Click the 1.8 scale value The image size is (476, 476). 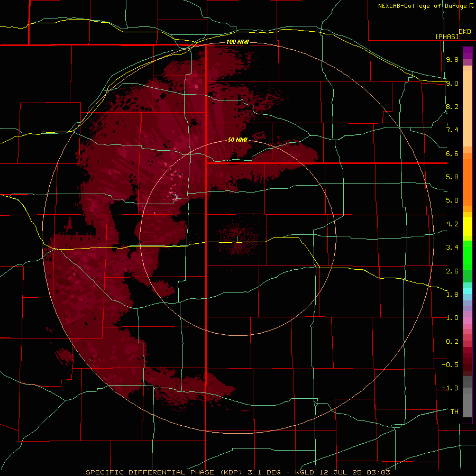452,295
